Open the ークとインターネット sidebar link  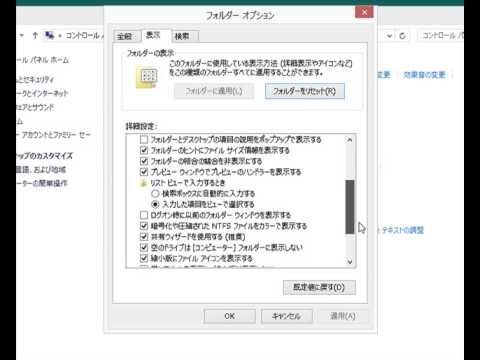click(x=42, y=93)
